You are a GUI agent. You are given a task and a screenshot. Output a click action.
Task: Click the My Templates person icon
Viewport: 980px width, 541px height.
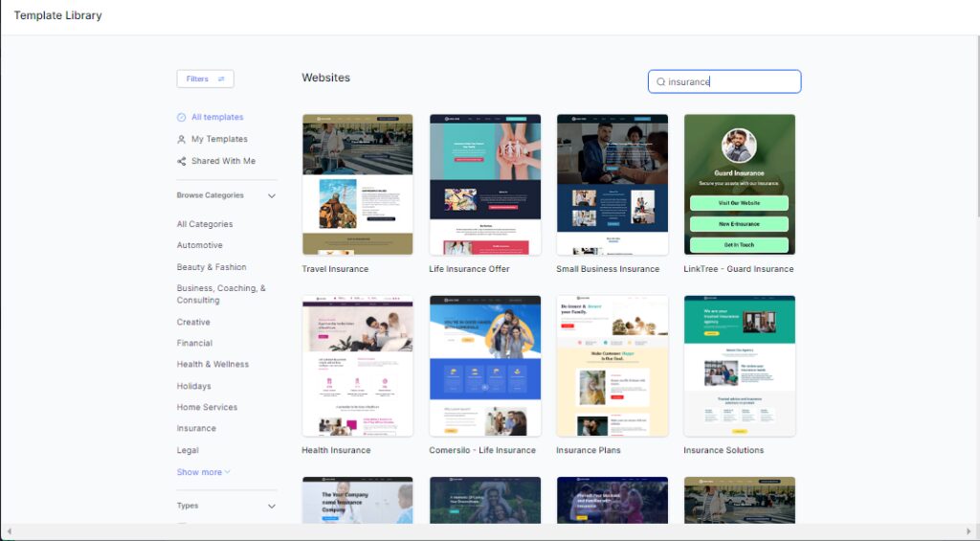tap(181, 140)
